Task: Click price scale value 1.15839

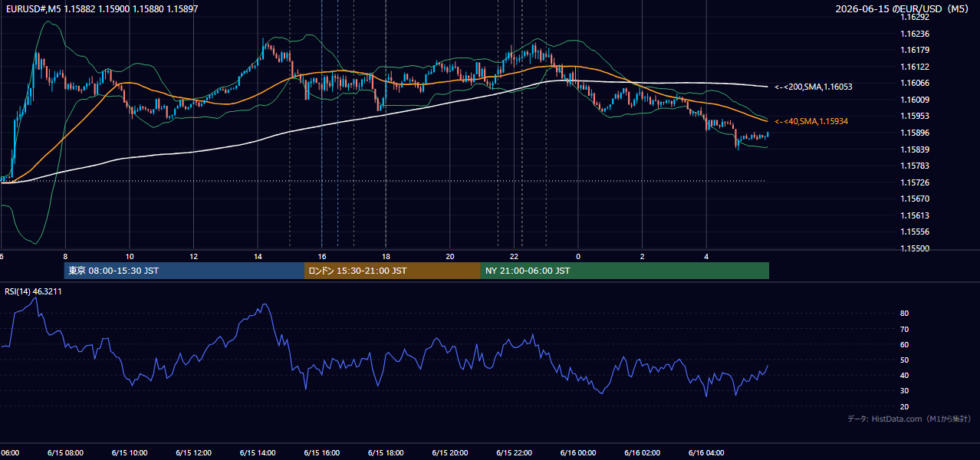Action: point(915,149)
